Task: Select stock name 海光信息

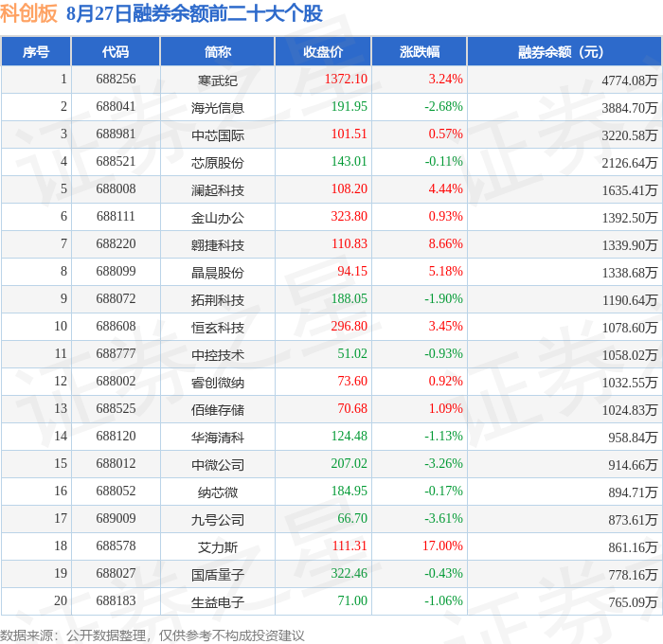Action: coord(217,107)
